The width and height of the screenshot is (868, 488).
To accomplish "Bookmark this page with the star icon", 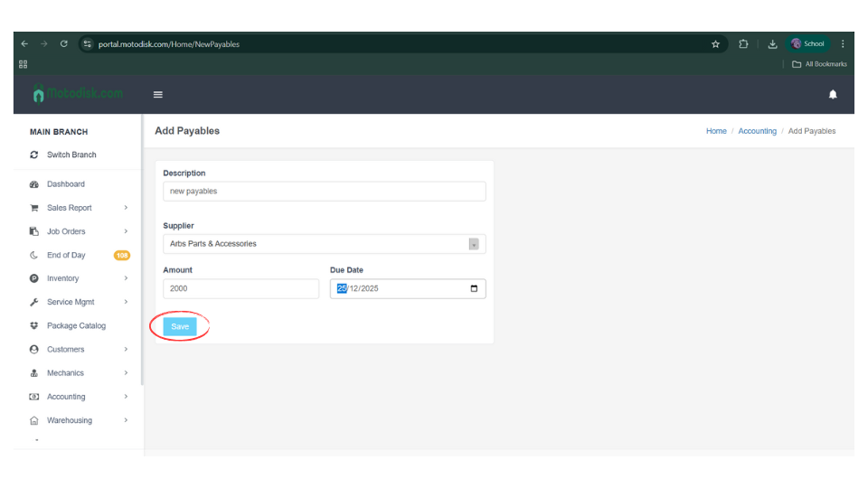I will tap(715, 43).
